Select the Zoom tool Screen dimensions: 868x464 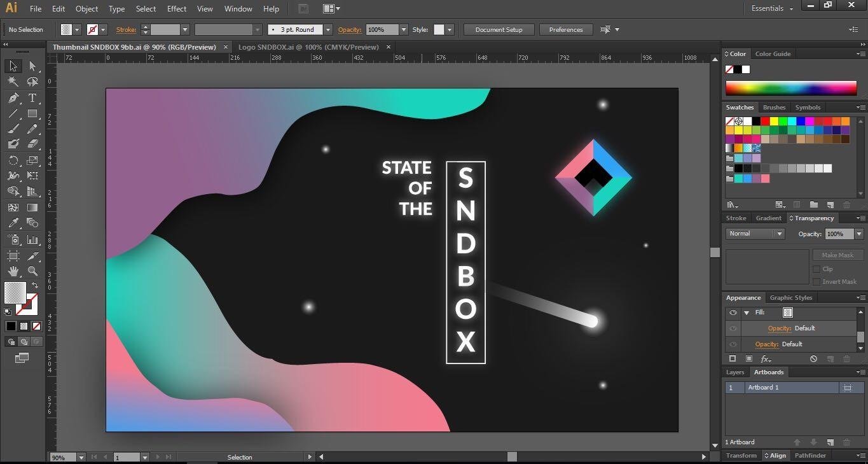click(x=32, y=271)
